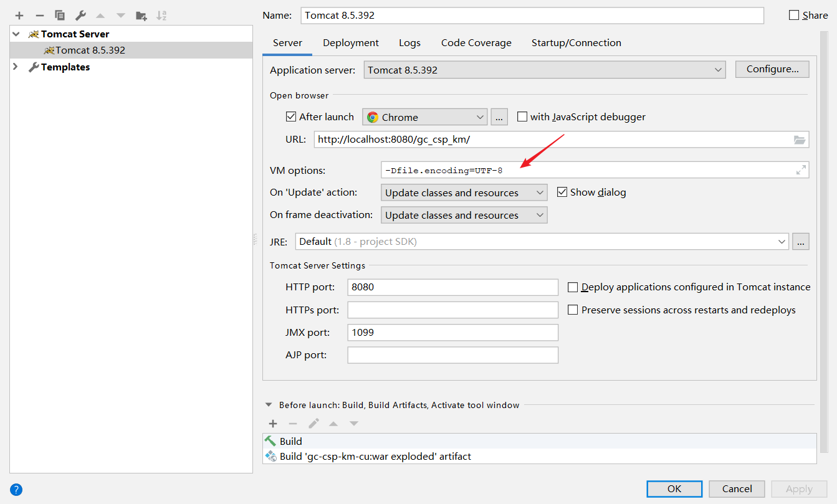837x504 pixels.
Task: Expand the VM options field editor
Action: (801, 170)
